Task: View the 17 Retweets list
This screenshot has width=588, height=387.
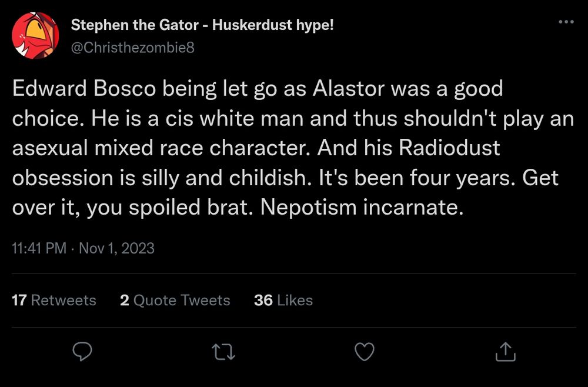Action: 53,301
